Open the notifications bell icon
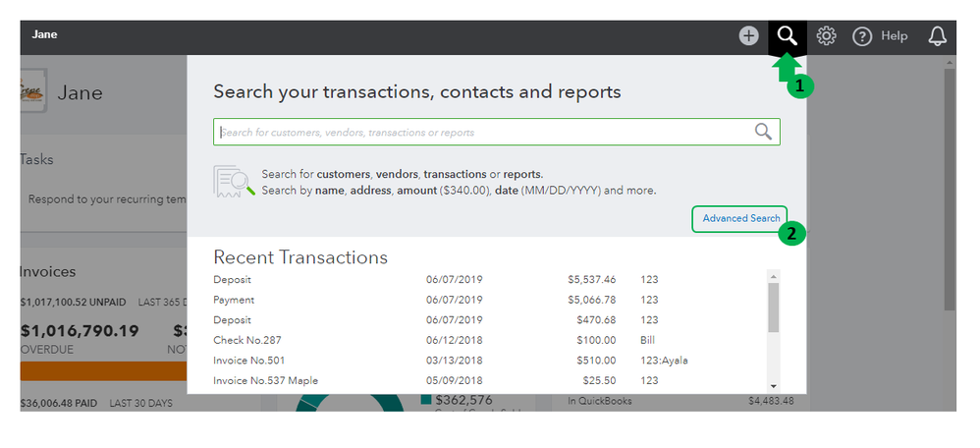The image size is (980, 448). click(937, 36)
